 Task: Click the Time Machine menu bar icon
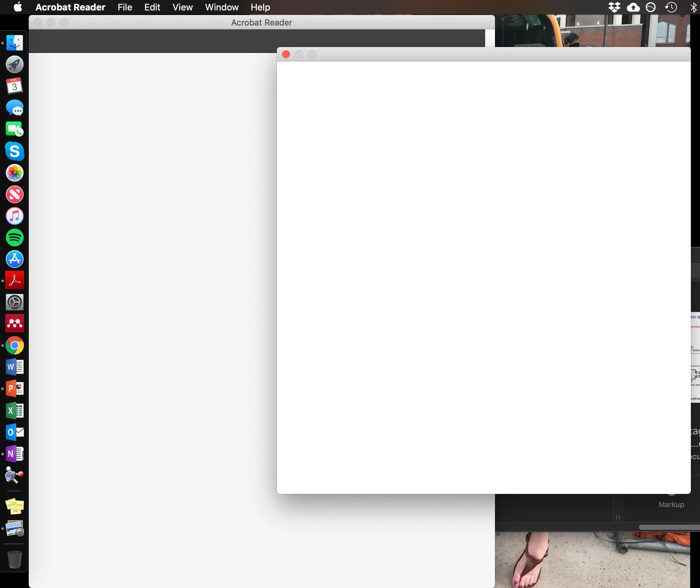pos(671,7)
